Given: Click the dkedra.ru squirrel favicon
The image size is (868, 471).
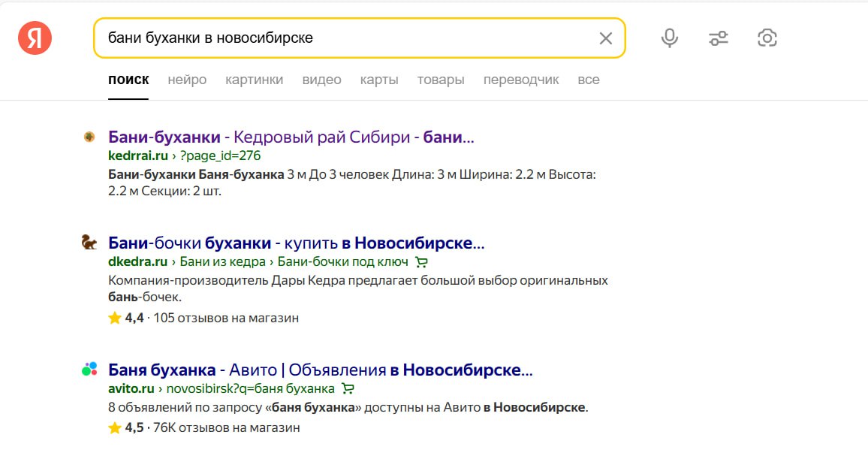Looking at the screenshot, I should click(x=89, y=243).
